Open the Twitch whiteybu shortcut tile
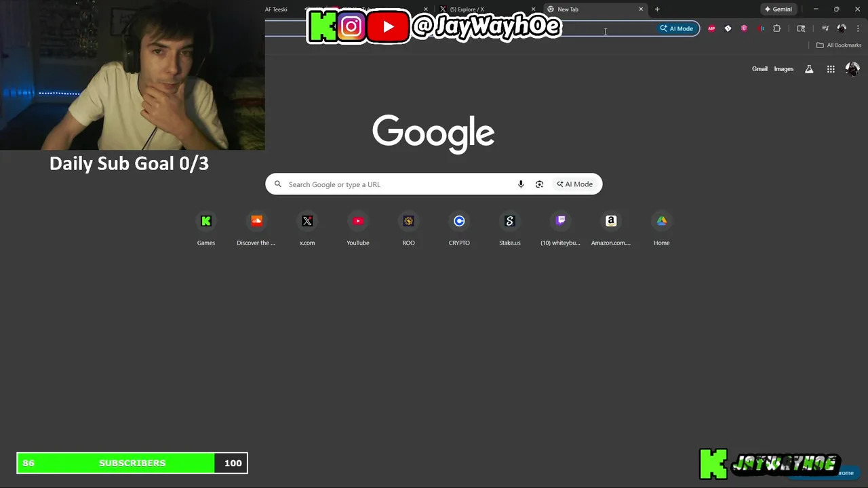 (560, 229)
